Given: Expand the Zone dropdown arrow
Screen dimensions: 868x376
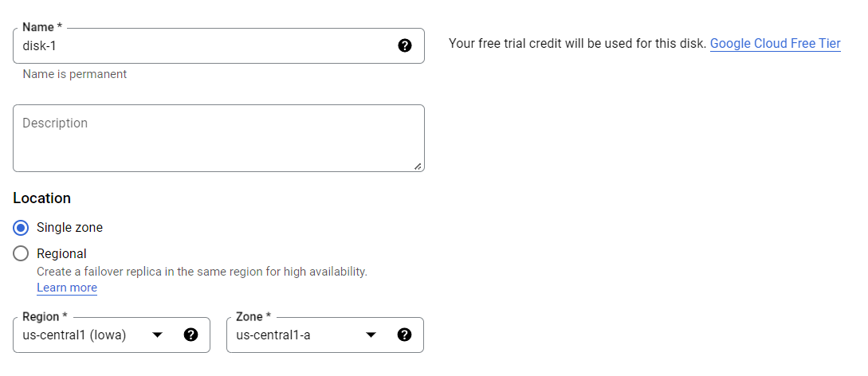Looking at the screenshot, I should click(371, 335).
